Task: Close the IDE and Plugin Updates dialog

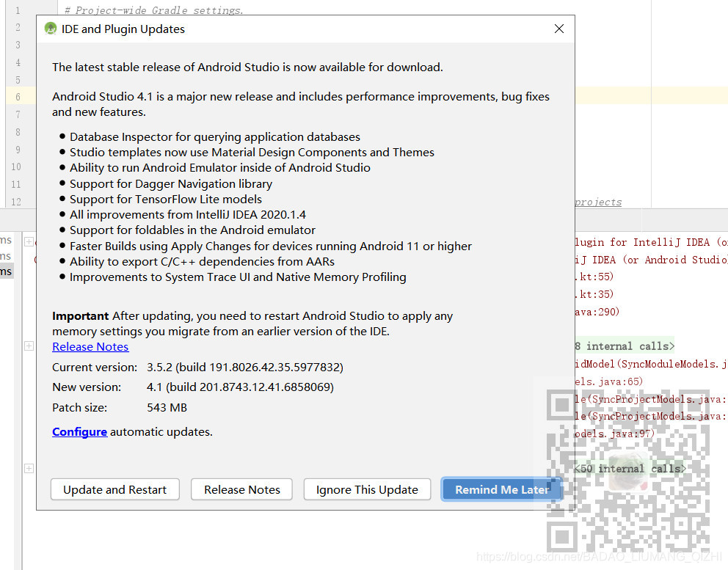Action: pyautogui.click(x=559, y=29)
